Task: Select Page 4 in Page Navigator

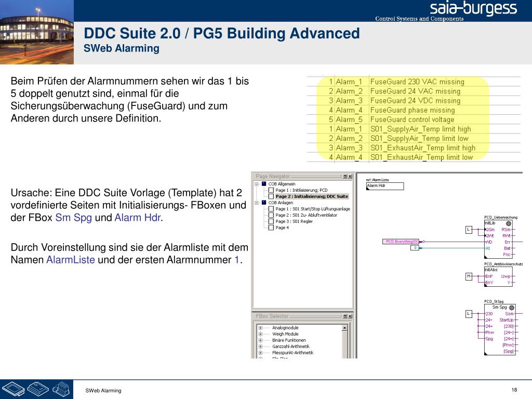Action: tap(282, 228)
